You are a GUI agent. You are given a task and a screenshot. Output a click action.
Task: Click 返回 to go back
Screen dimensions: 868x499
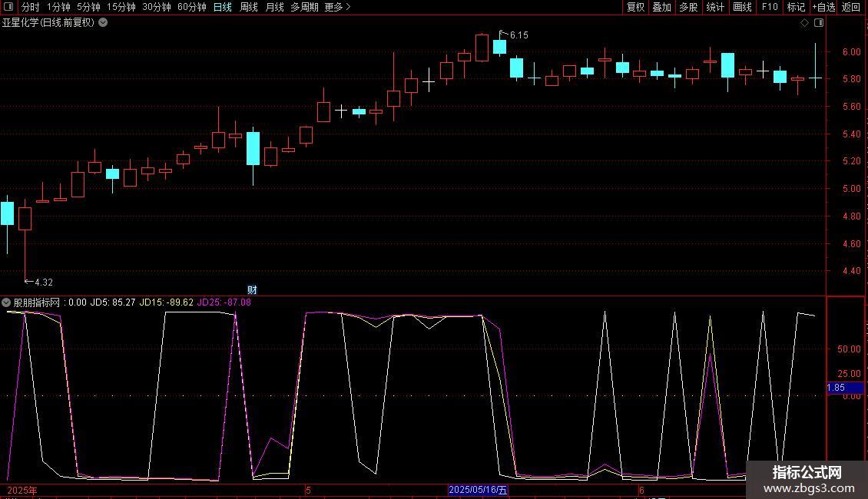851,7
